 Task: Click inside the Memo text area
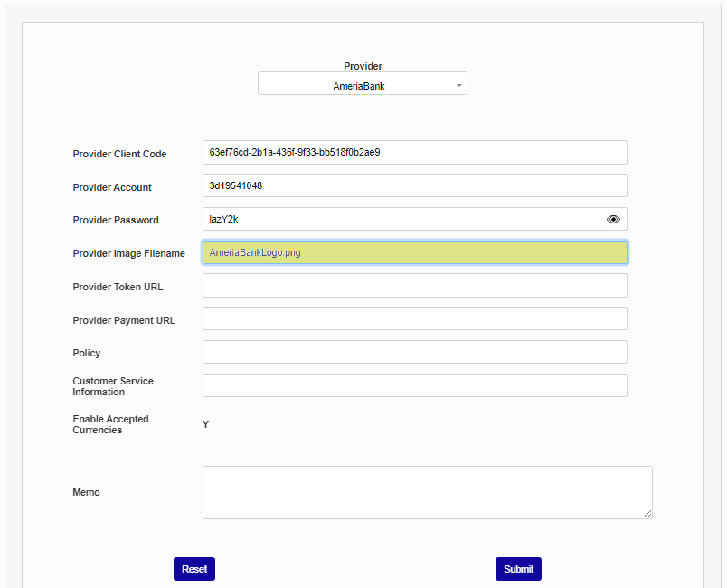tap(427, 492)
